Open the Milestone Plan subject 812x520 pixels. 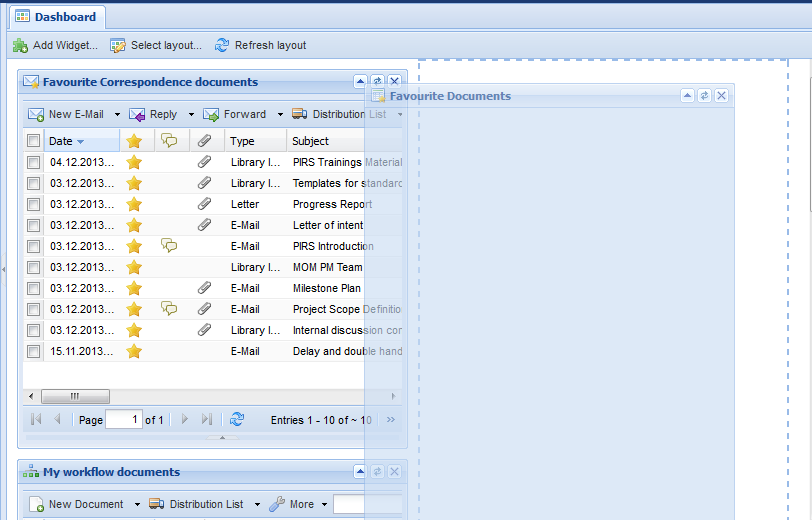point(327,288)
